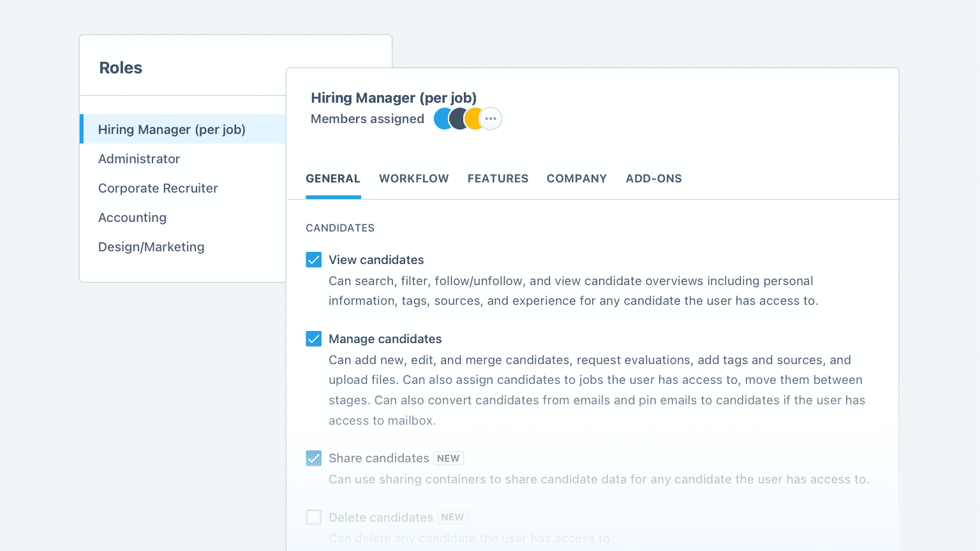The image size is (980, 551).
Task: Uncheck the Manage candidates checkbox
Action: (x=313, y=339)
